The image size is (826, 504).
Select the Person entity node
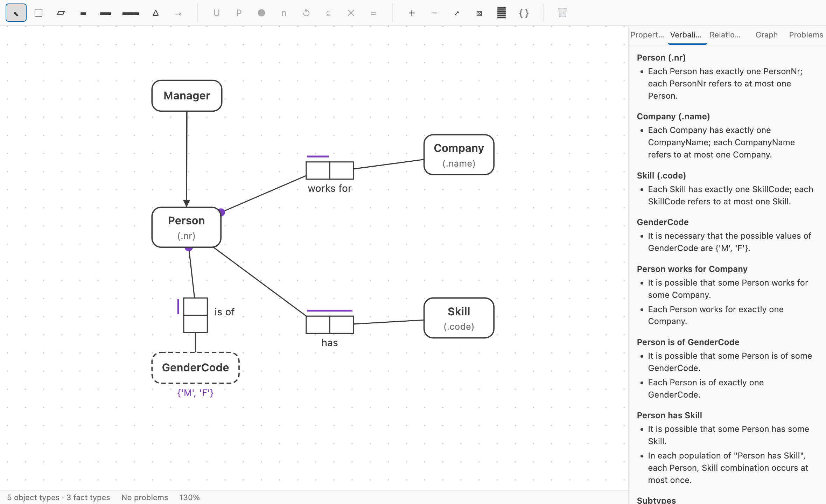point(187,227)
